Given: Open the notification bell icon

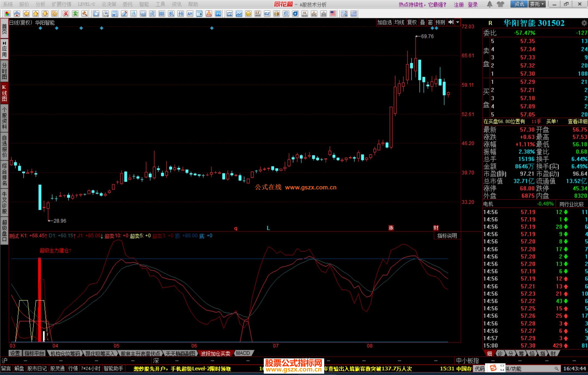Looking at the screenshot, I should pos(489,4).
